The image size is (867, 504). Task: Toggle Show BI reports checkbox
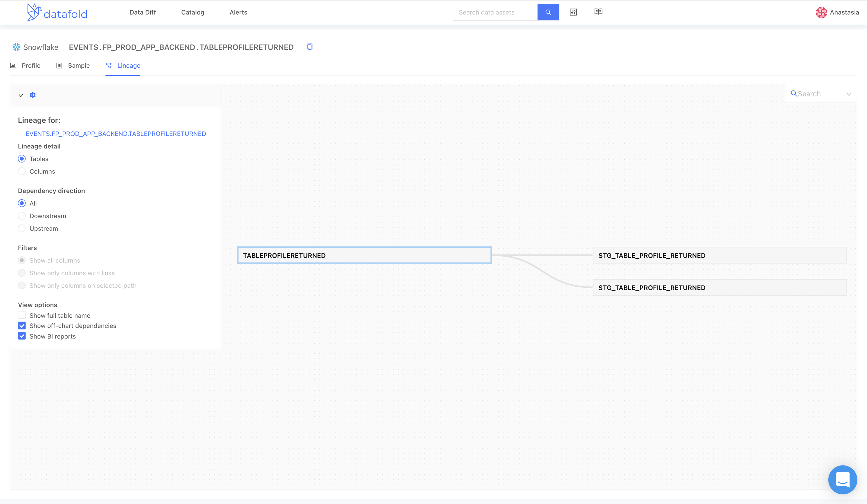22,336
